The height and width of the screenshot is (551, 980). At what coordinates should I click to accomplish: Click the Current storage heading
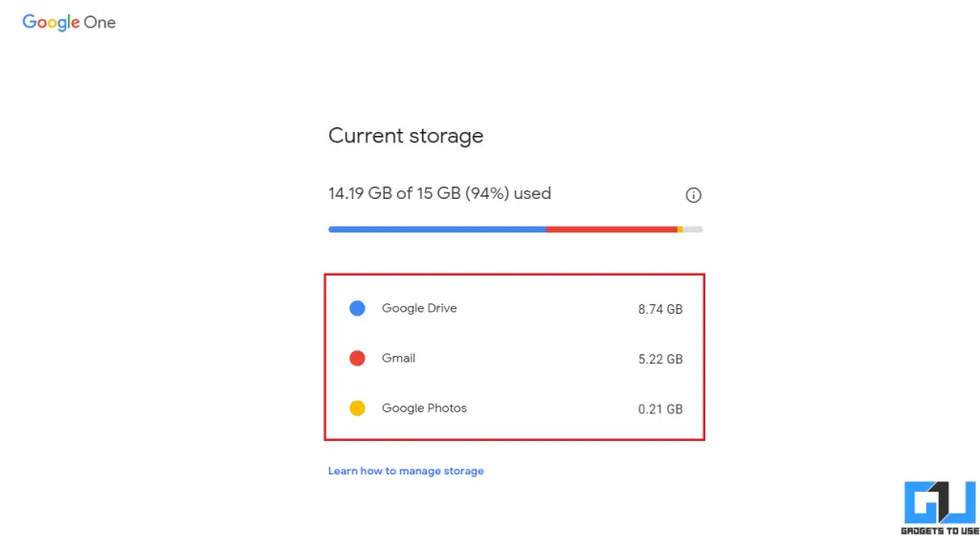point(405,136)
